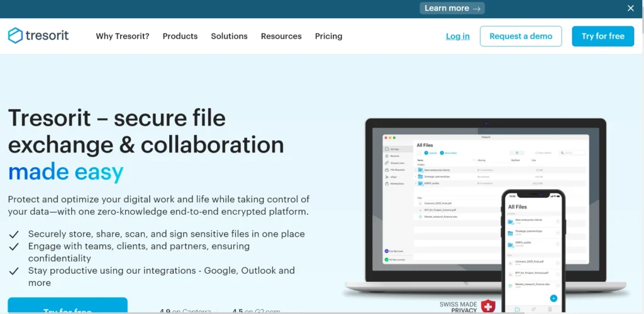This screenshot has width=644, height=314.
Task: Go to the Pricing page
Action: point(328,36)
